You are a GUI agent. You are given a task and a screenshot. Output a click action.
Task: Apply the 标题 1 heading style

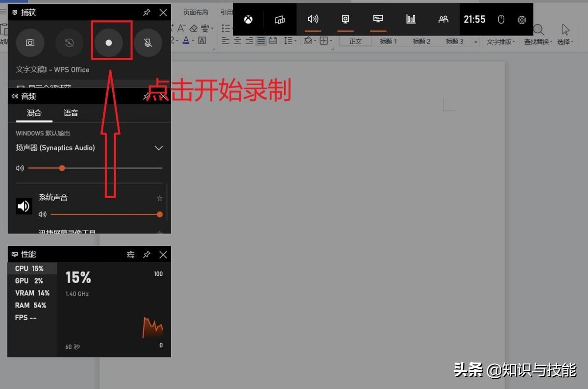tap(388, 42)
